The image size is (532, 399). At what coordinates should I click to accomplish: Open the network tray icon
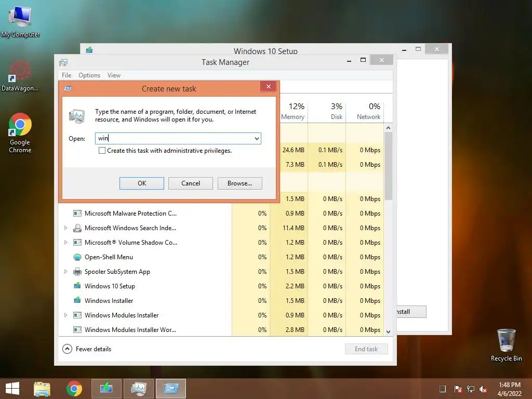pos(471,389)
